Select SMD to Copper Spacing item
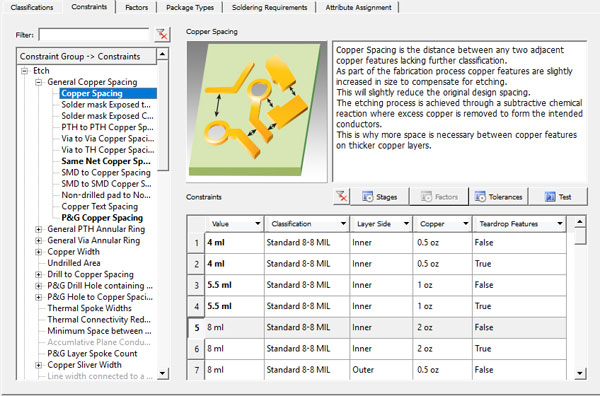This screenshot has width=600, height=396. point(106,173)
